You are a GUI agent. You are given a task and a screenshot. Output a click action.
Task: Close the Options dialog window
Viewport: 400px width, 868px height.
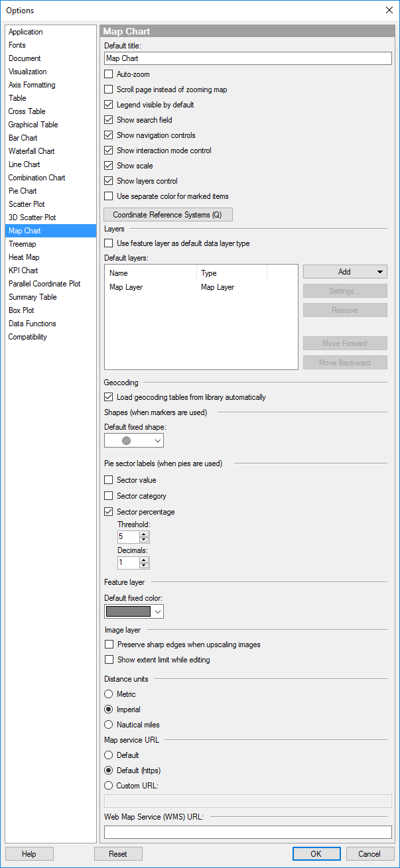[389, 10]
